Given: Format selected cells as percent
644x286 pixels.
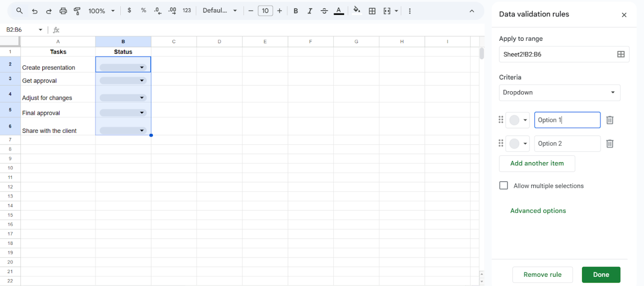Looking at the screenshot, I should click(x=143, y=10).
